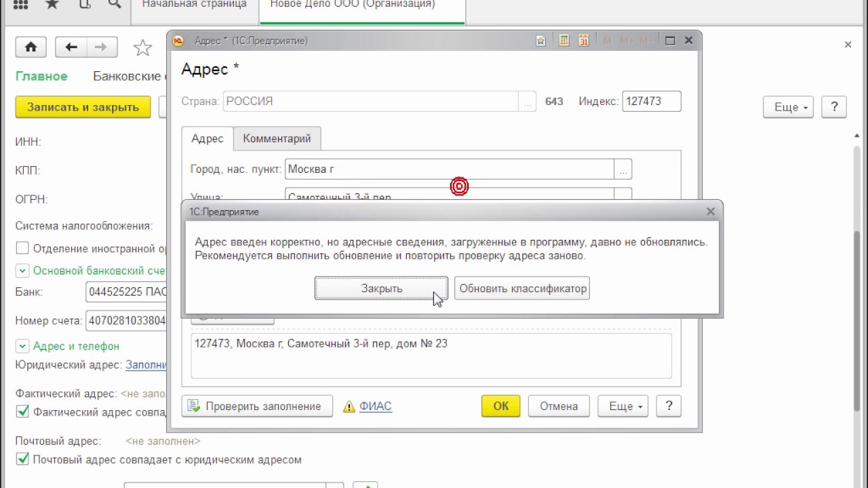
Task: Close the 1С:Предприятие message dialog with x
Action: [x=711, y=211]
